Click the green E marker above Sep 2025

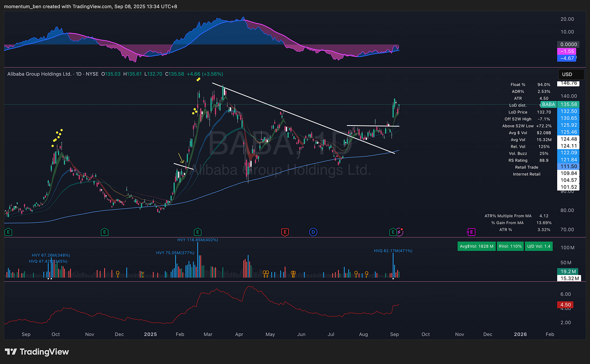click(393, 232)
